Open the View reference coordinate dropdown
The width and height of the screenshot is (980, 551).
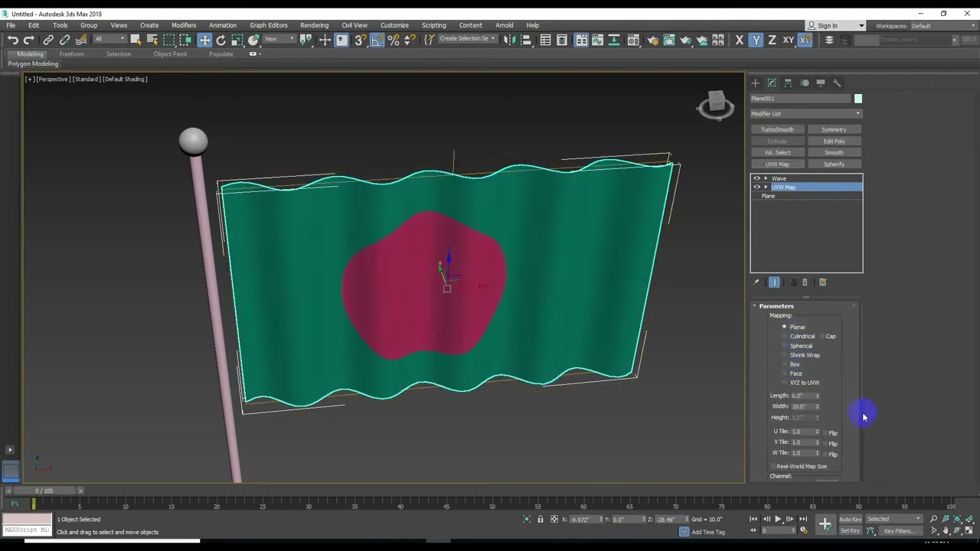click(279, 39)
